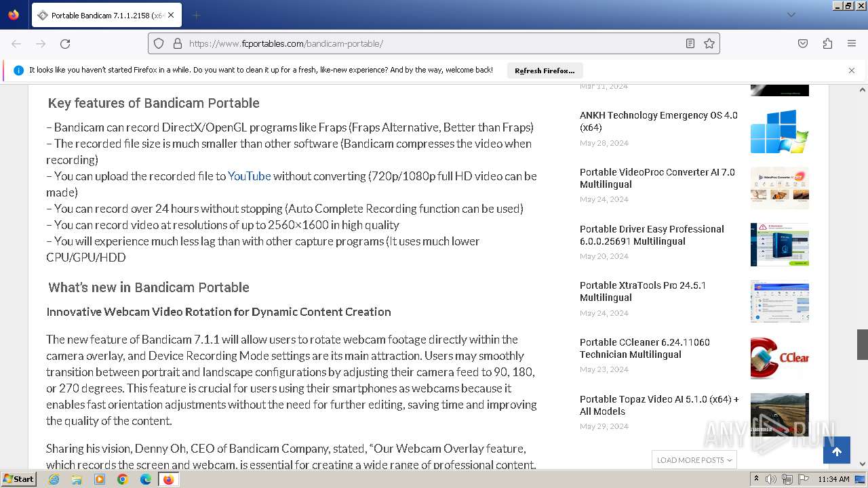Click the address bar URL field
The height and width of the screenshot is (488, 868).
click(434, 43)
